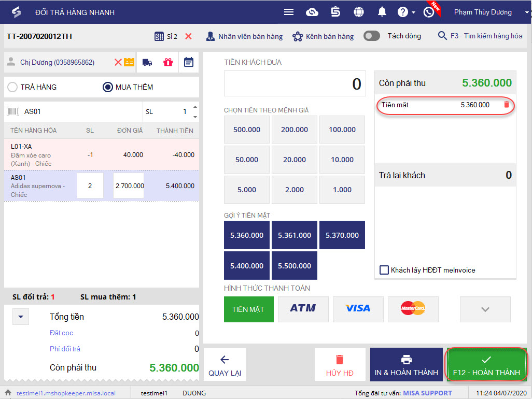Check Khách lấy HĐĐT meInvoice box
This screenshot has height=399, width=532.
(384, 270)
